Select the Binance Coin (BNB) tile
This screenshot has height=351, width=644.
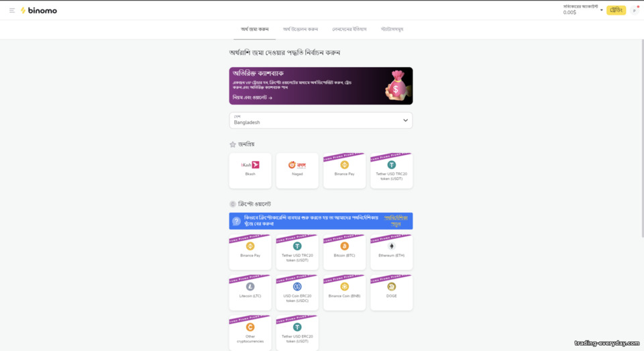pyautogui.click(x=344, y=293)
